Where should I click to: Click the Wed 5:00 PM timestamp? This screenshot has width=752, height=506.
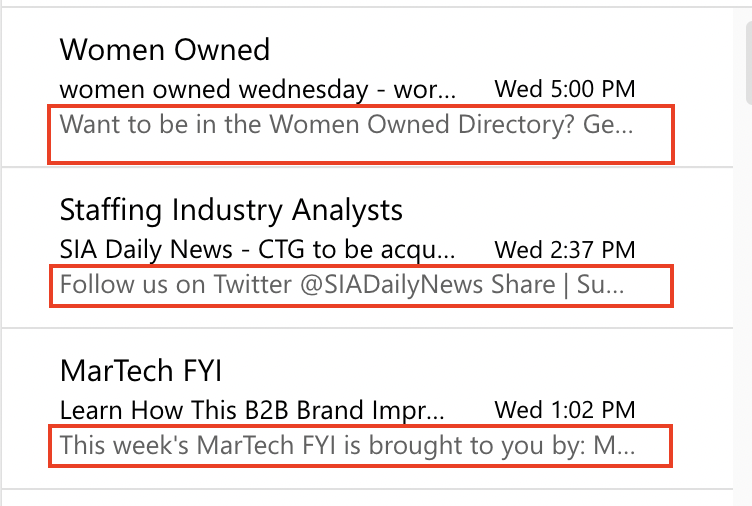pyautogui.click(x=564, y=89)
